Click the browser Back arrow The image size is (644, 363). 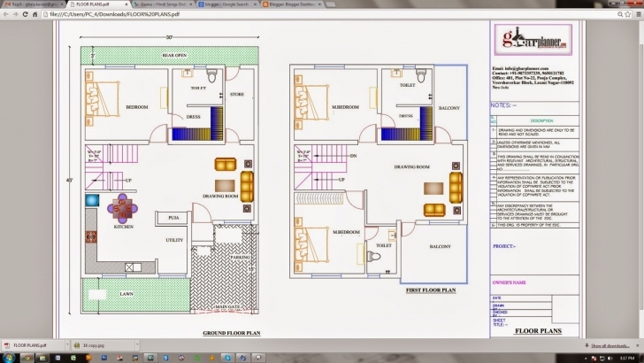point(5,14)
